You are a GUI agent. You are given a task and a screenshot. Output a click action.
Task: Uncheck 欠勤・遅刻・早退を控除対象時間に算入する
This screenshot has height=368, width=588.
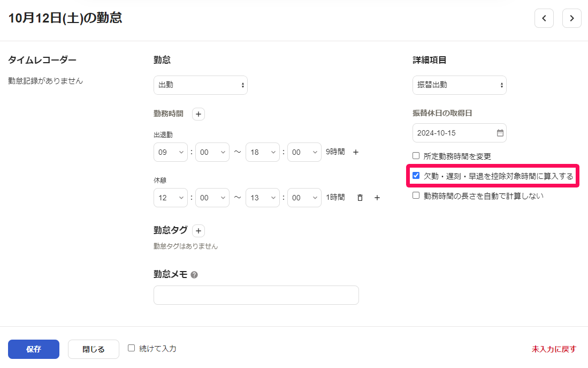416,176
